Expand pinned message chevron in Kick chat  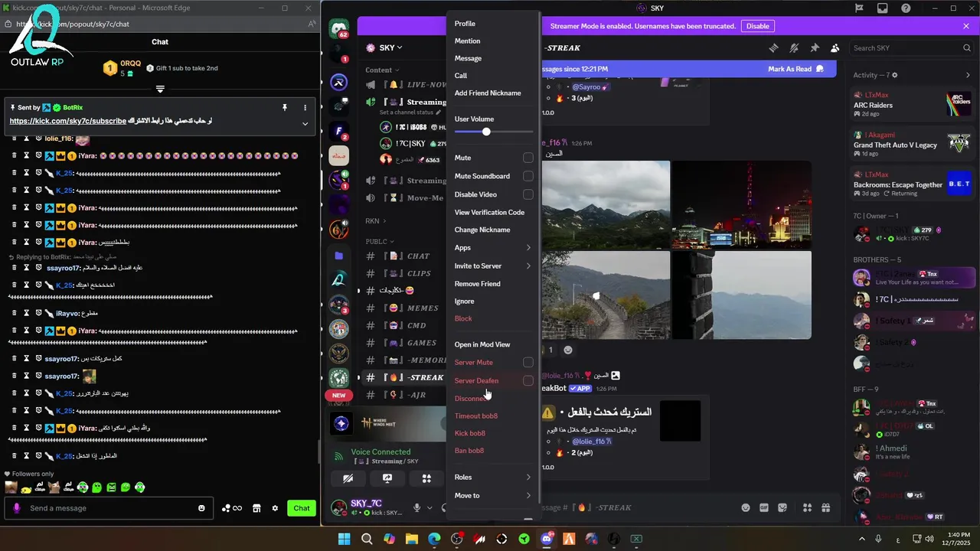point(305,124)
